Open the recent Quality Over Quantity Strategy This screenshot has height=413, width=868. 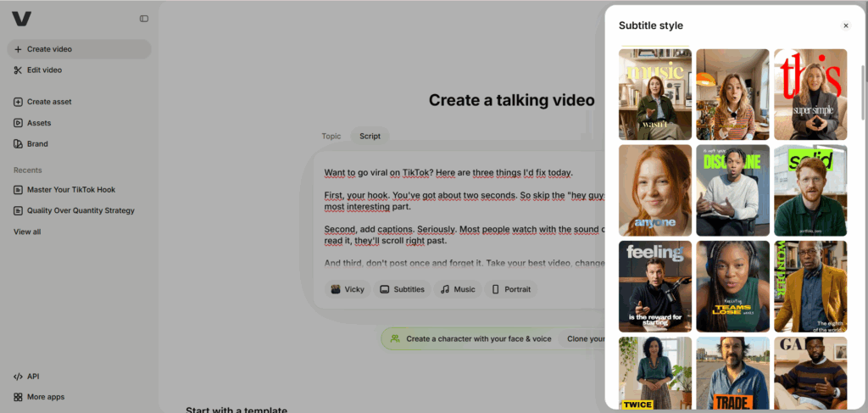79,211
